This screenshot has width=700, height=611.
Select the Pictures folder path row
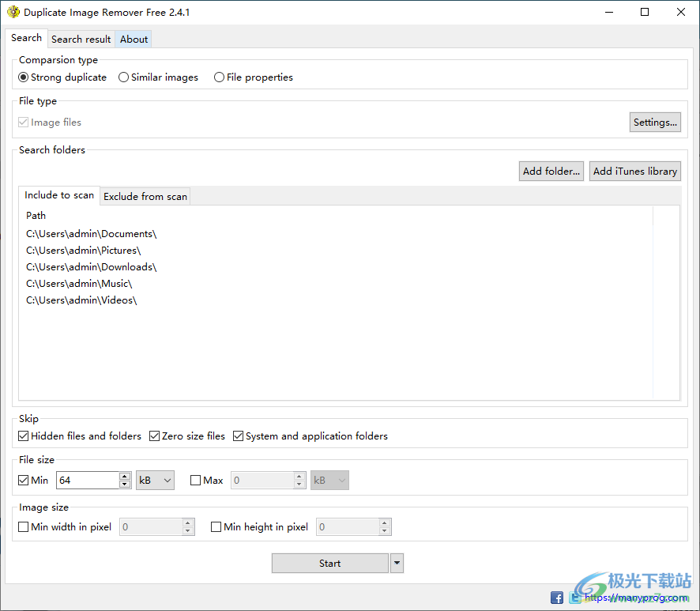point(83,250)
